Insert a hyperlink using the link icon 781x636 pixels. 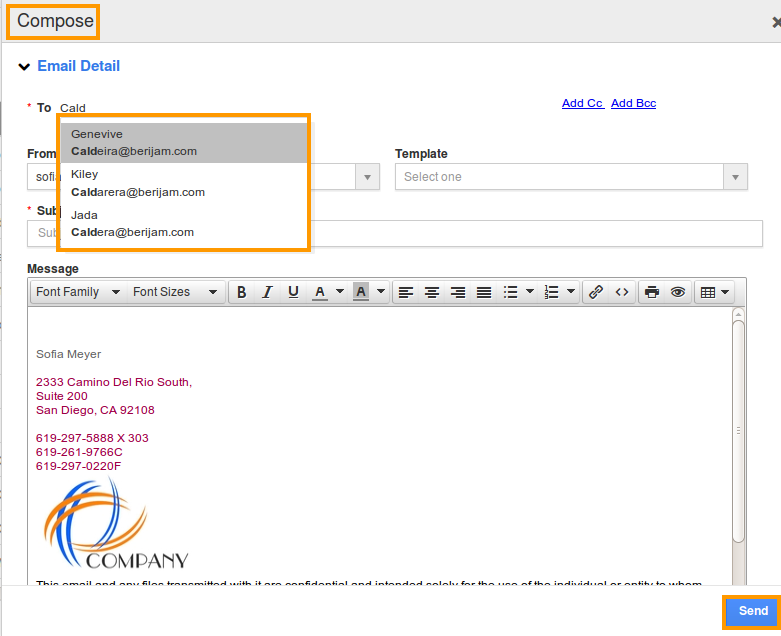coord(596,292)
